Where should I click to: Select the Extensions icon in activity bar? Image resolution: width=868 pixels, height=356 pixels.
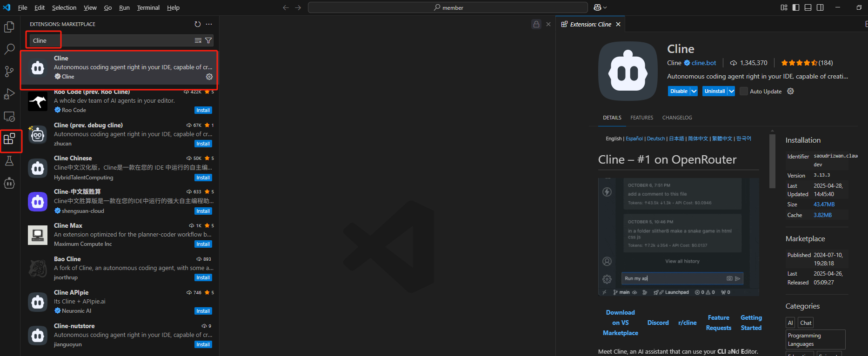[9, 138]
